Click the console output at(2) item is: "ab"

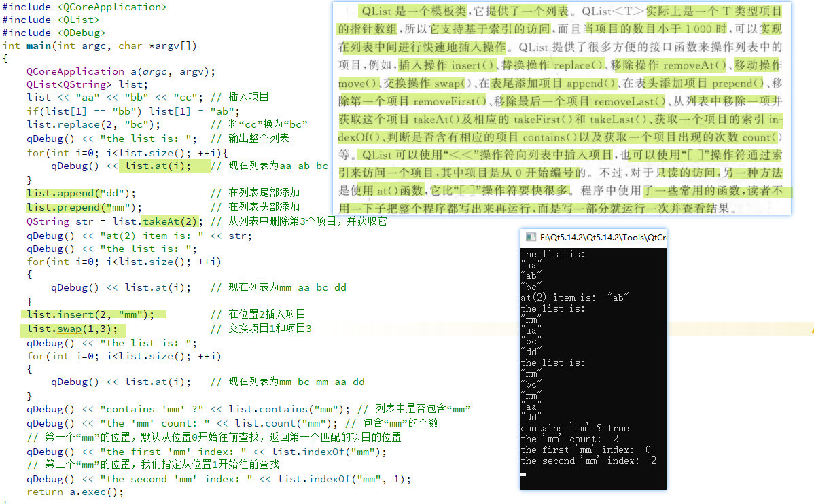575,298
